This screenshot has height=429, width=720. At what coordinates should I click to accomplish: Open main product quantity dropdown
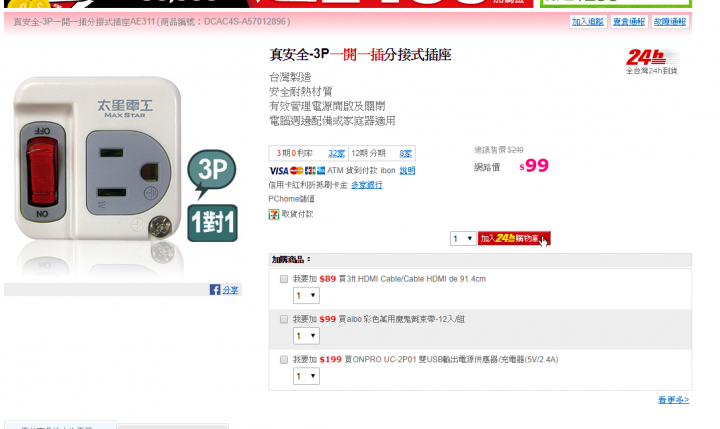pyautogui.click(x=463, y=238)
